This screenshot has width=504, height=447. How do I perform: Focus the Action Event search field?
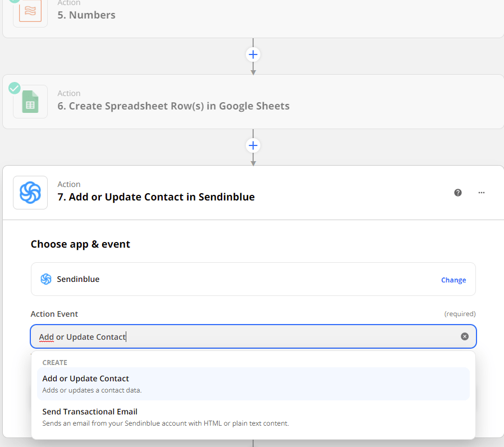coord(253,336)
